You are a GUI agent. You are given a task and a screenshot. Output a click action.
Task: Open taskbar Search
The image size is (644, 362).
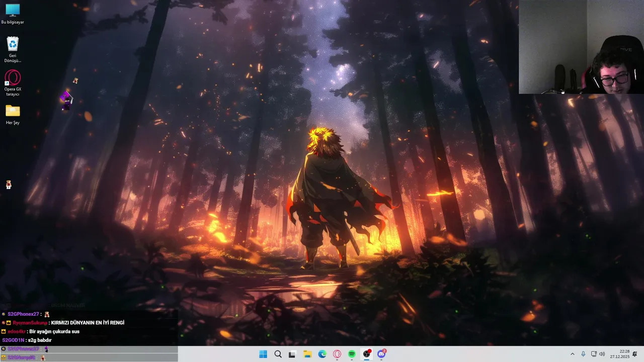[278, 354]
